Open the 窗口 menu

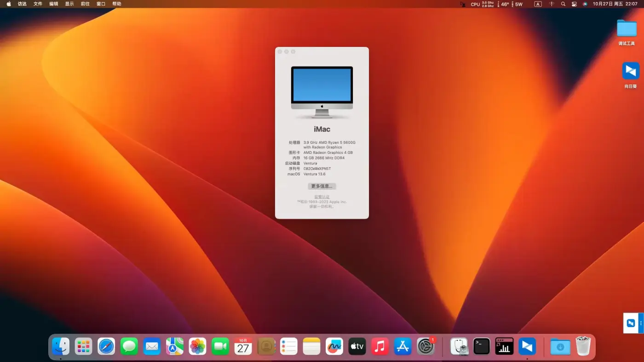(101, 4)
